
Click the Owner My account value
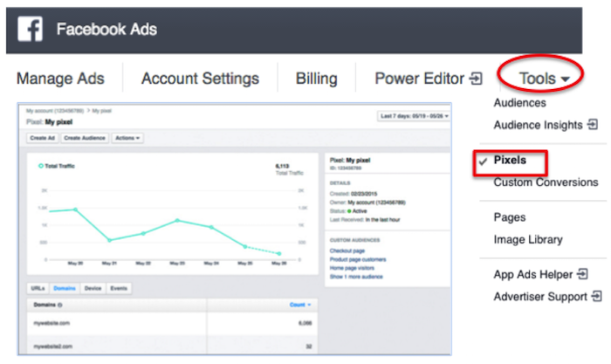coord(376,203)
